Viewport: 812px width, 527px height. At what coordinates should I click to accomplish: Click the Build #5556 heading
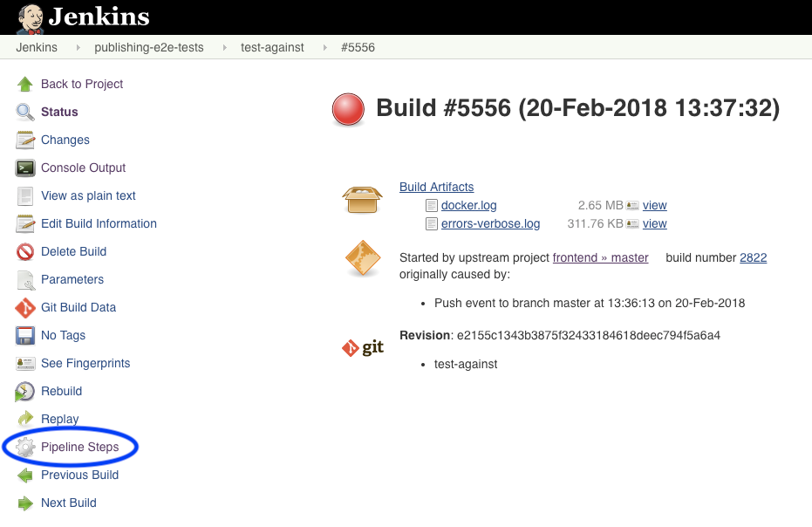pyautogui.click(x=578, y=108)
